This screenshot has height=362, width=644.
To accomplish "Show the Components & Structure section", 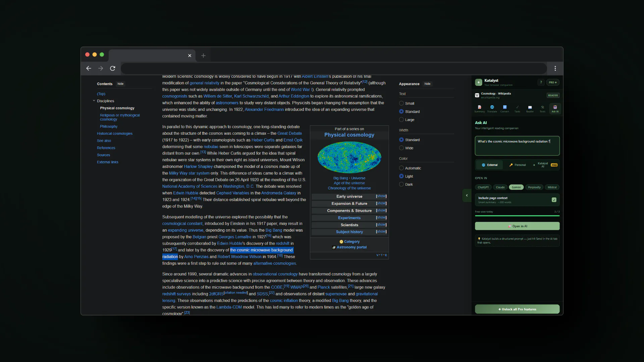I will coord(381,210).
